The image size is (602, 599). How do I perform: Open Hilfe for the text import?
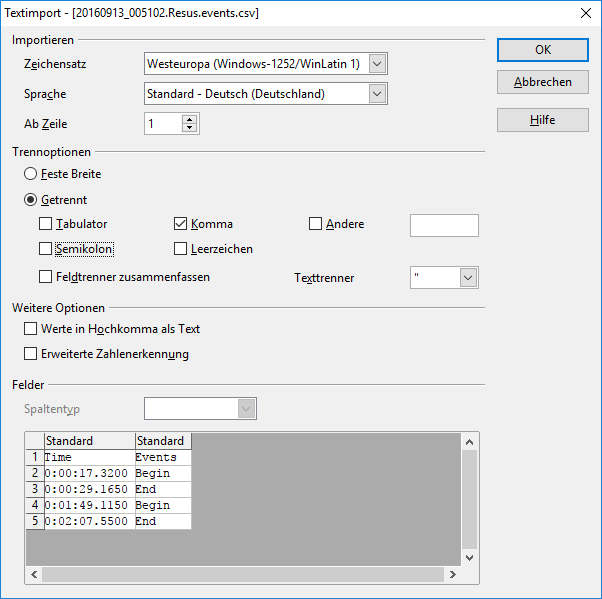(542, 120)
